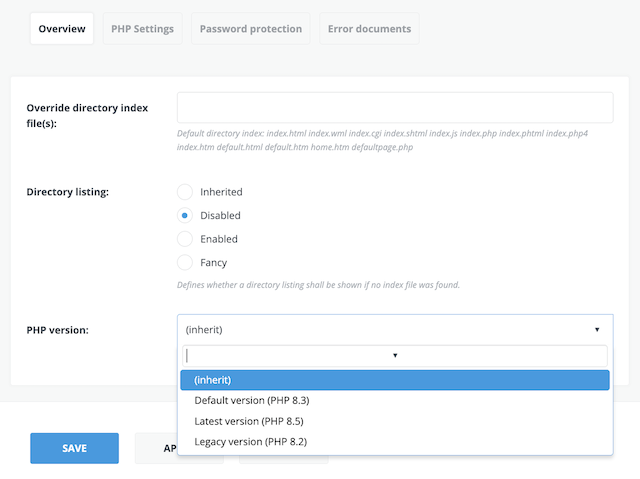Click the SAVE button
Screen dimensions: 640x479
click(74, 448)
